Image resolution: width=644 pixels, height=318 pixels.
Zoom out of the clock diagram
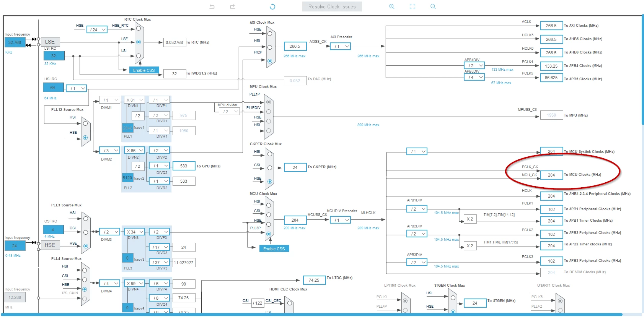pos(433,6)
